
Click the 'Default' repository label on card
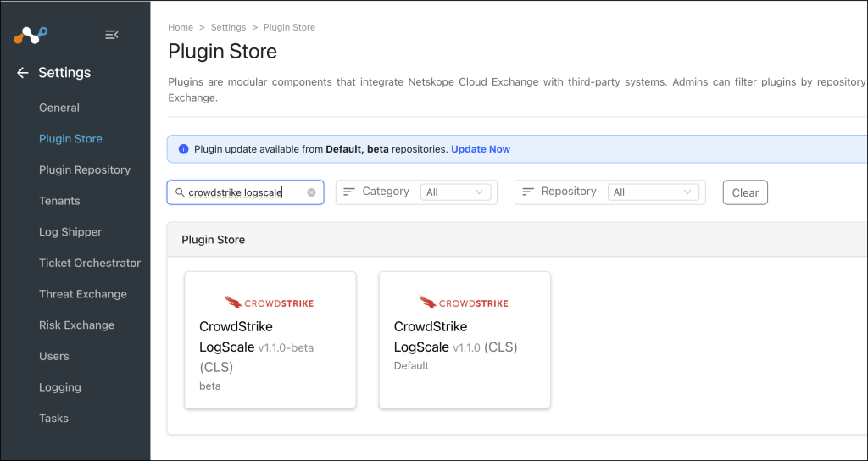coord(411,366)
